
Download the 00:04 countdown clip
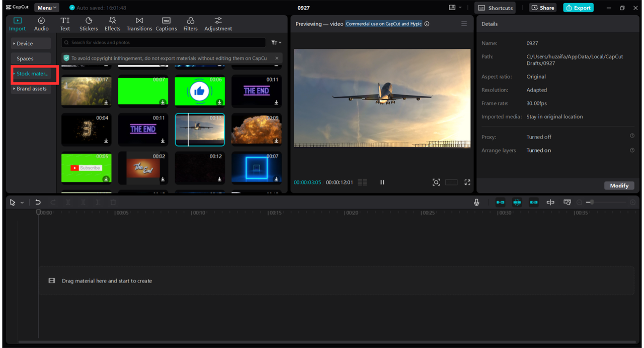[x=106, y=141]
